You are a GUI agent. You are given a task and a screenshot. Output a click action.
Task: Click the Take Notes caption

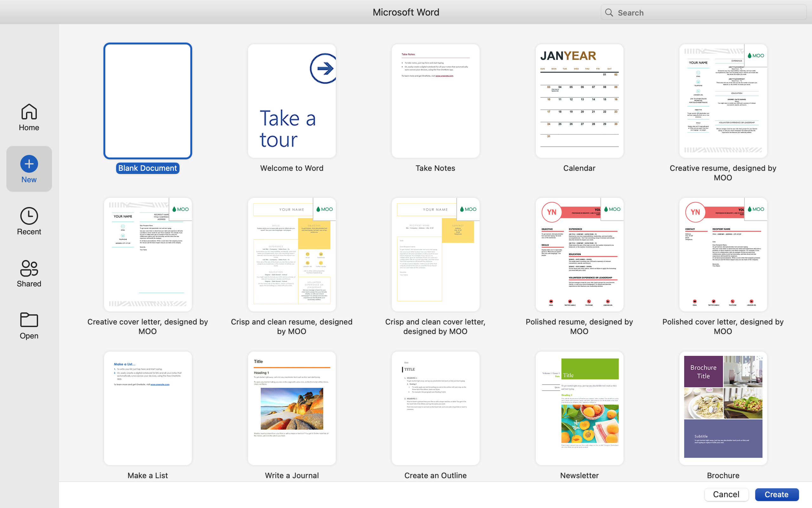pos(435,168)
